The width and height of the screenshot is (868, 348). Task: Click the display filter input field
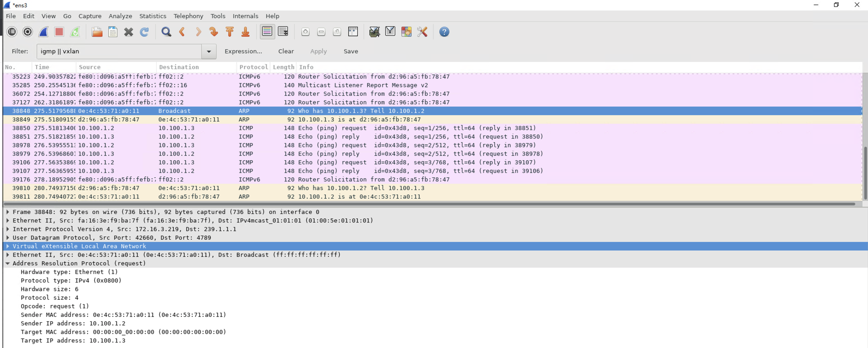119,51
